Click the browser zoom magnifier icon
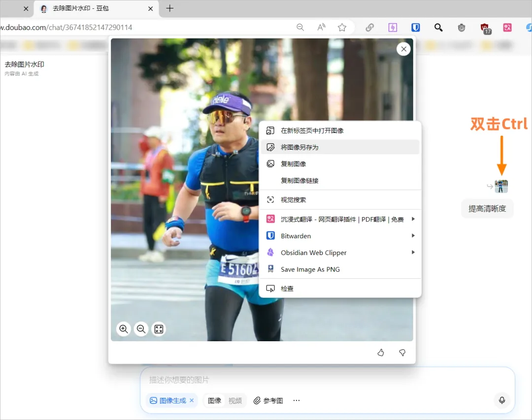Image resolution: width=532 pixels, height=420 pixels. click(x=300, y=28)
